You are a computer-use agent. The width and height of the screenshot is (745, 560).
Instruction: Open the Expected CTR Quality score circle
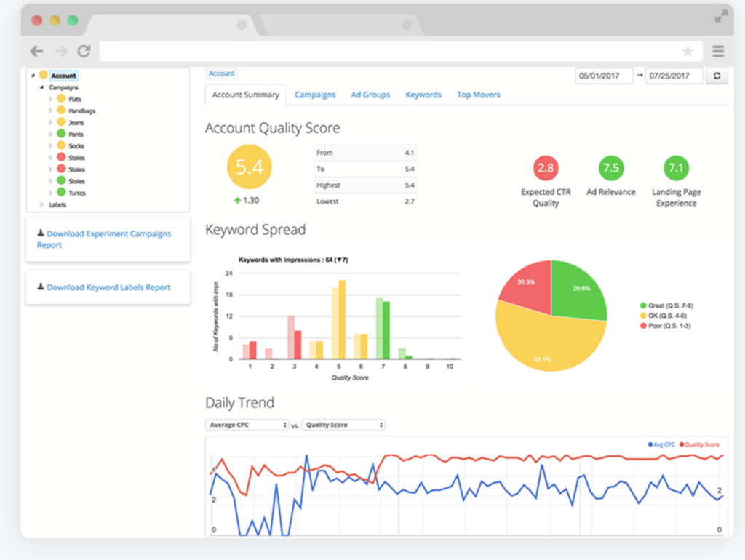tap(546, 167)
